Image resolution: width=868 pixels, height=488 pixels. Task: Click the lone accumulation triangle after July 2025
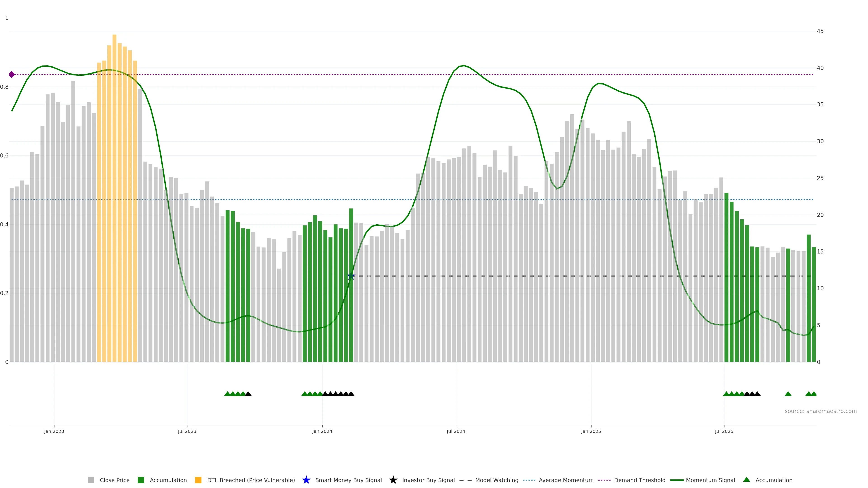[788, 394]
